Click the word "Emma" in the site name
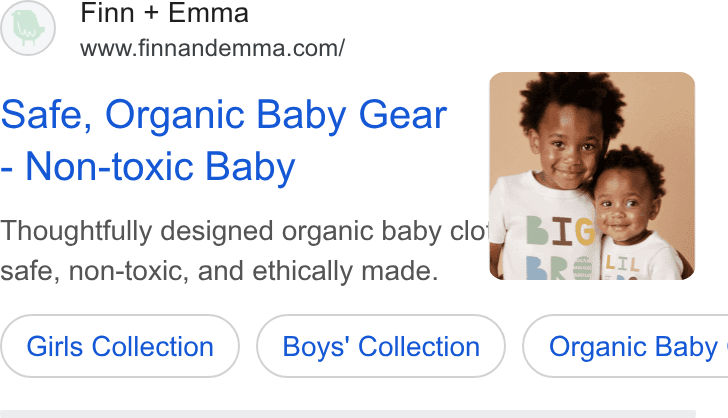 [208, 13]
